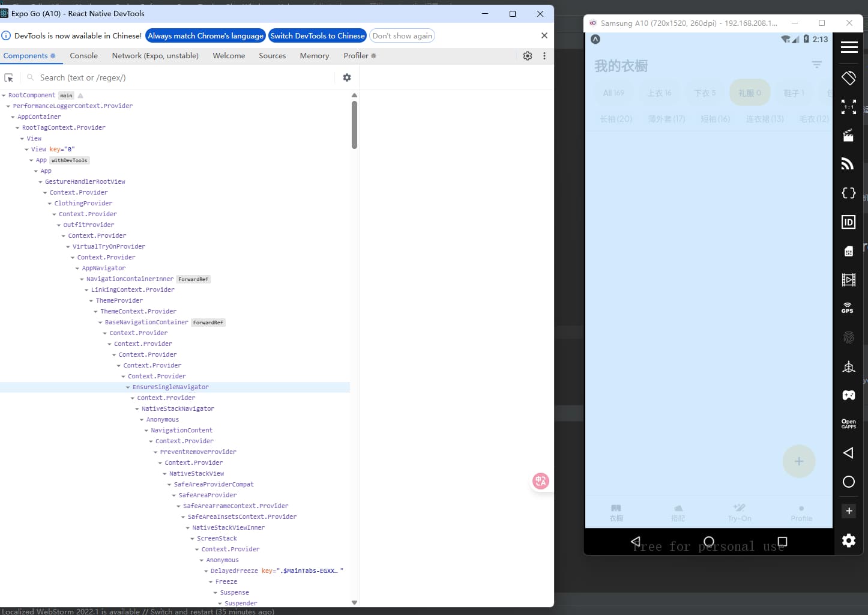Collapse the AppNavigator tree node

click(x=77, y=268)
